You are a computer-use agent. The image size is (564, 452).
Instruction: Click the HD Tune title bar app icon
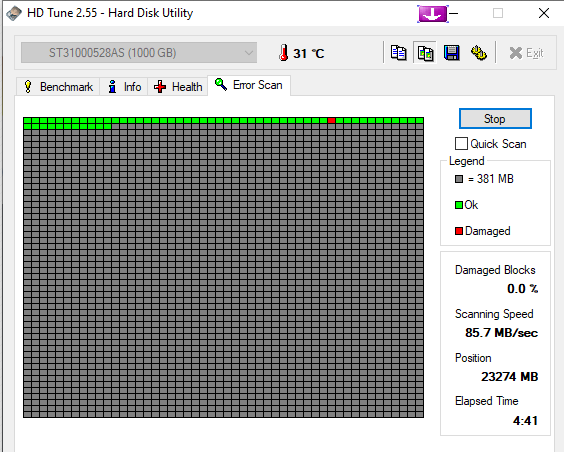tap(14, 13)
